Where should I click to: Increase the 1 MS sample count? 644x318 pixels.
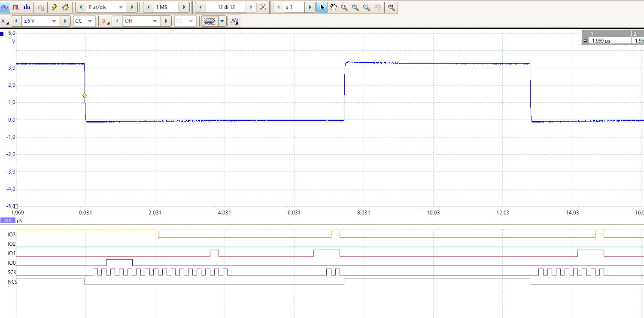184,7
